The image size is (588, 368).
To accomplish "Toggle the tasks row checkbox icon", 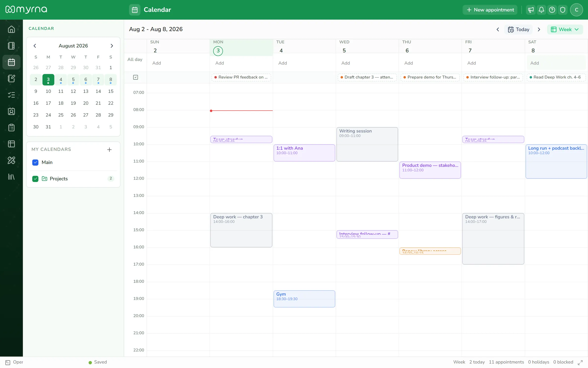I will 135,77.
